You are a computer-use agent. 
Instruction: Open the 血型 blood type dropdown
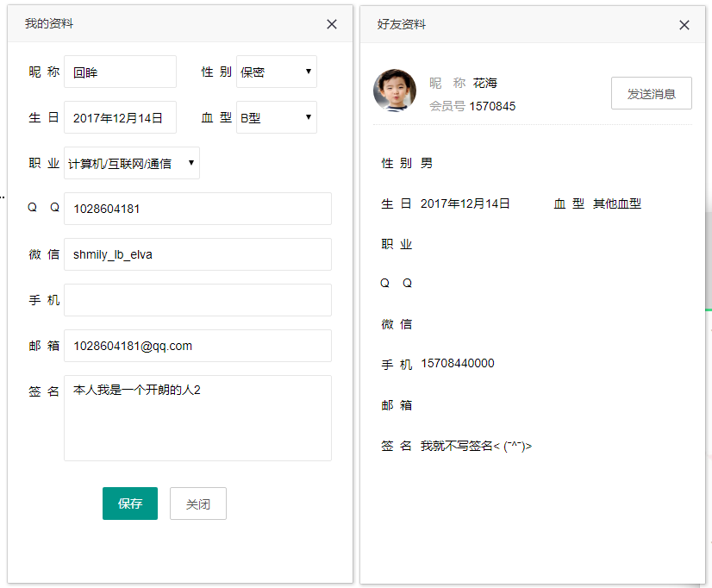(276, 117)
